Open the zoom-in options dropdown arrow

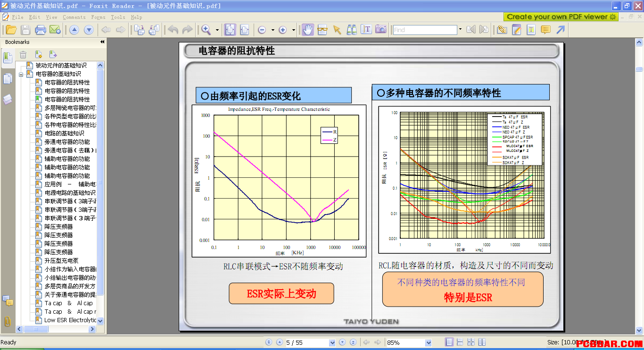293,30
